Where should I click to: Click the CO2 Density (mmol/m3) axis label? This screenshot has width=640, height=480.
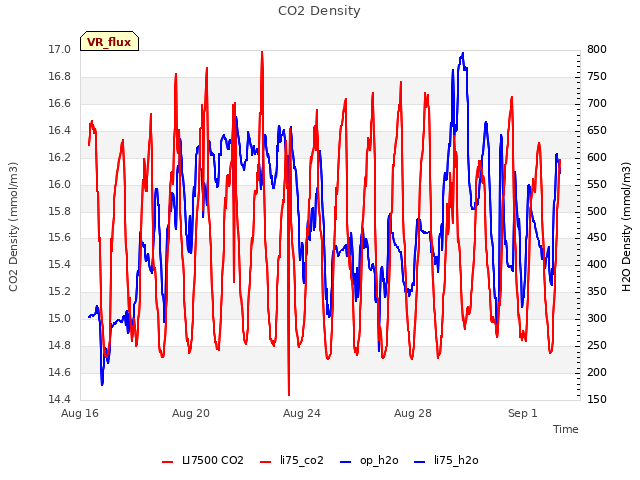click(x=13, y=227)
